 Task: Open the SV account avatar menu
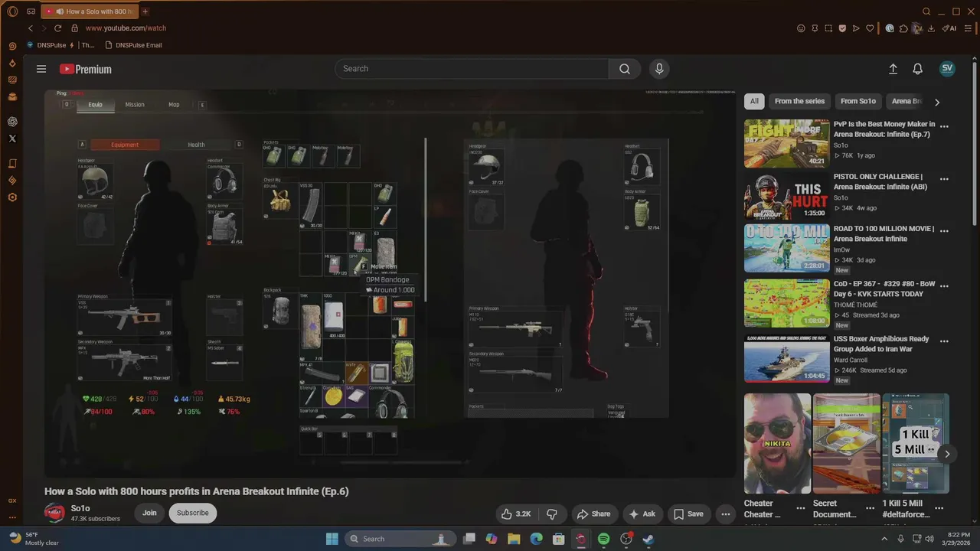pyautogui.click(x=947, y=68)
